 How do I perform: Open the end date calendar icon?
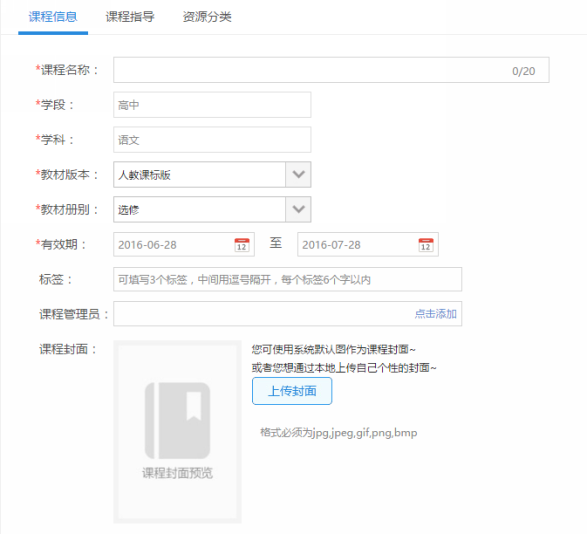point(426,245)
